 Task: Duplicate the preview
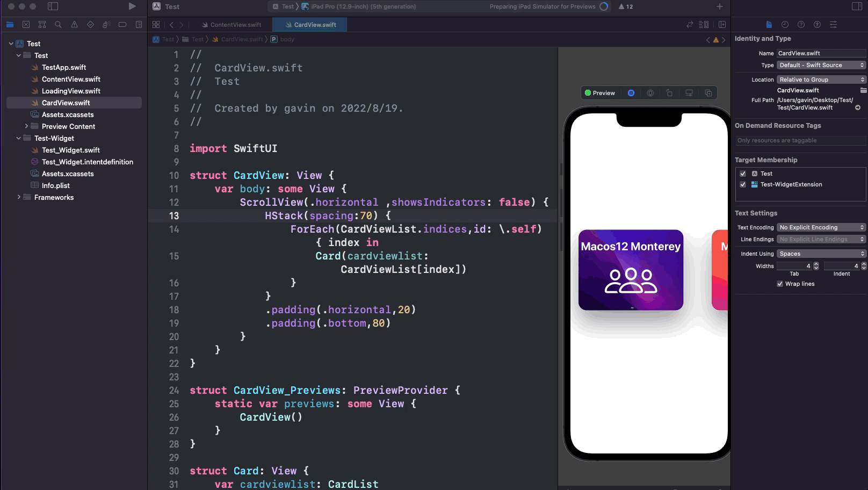(x=708, y=93)
